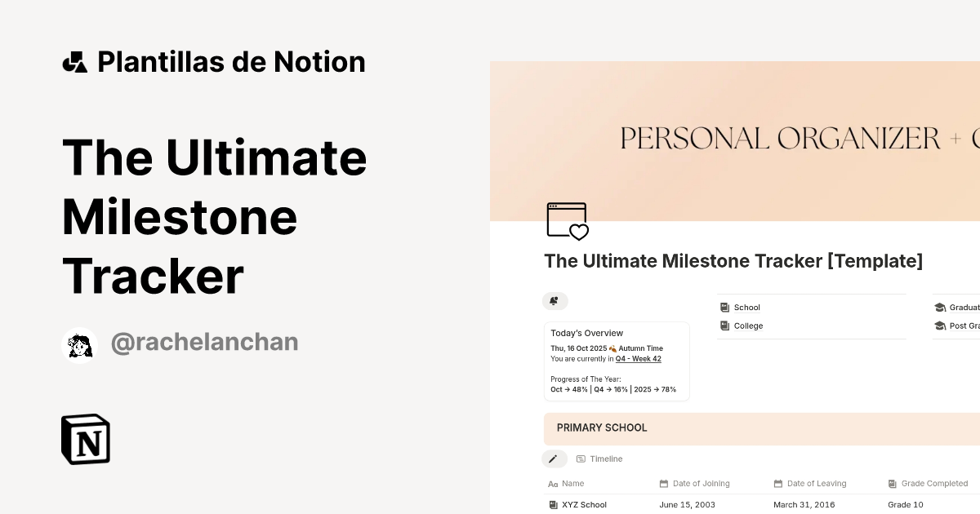Select the XYZ School database row
Screen dimensions: 980x514
click(x=585, y=504)
